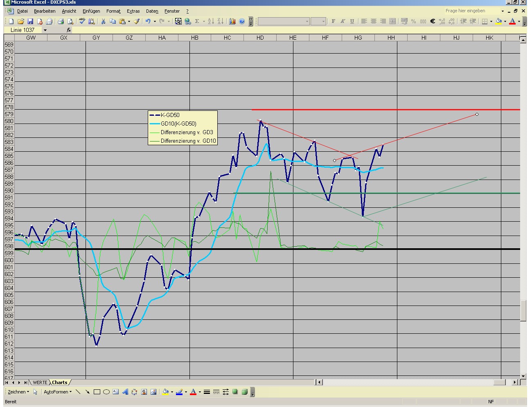Toggle italic formatting (K)
Screen dimensions: 532x409
pos(343,21)
